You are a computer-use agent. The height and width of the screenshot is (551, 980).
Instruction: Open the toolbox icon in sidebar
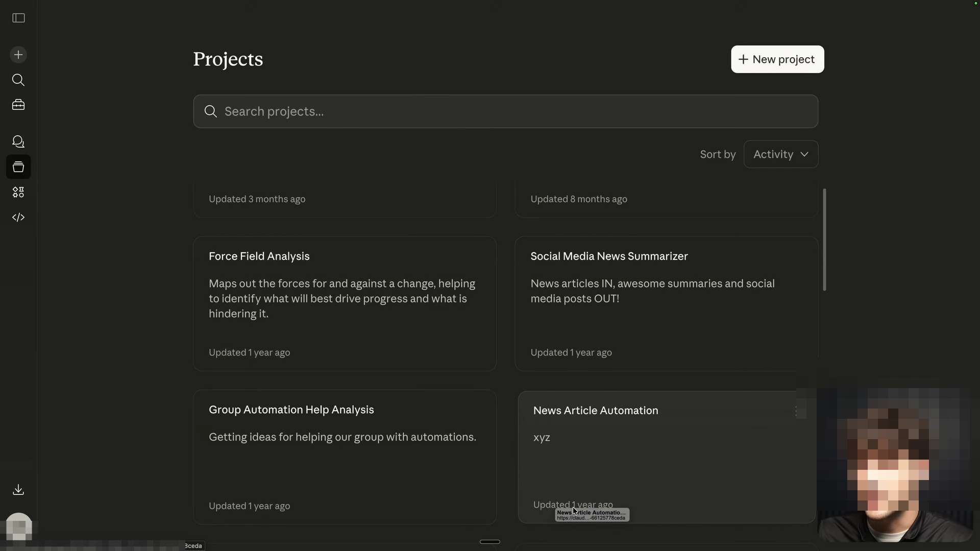(18, 105)
